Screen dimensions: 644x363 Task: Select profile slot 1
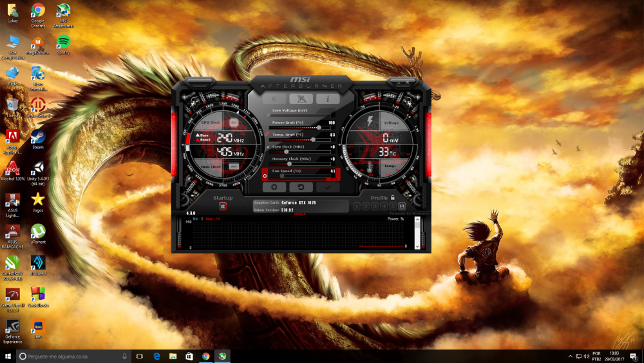pyautogui.click(x=356, y=206)
